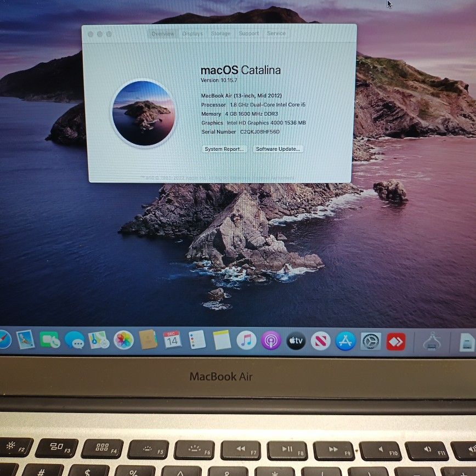Open the Support tab
The image size is (476, 476).
(248, 33)
